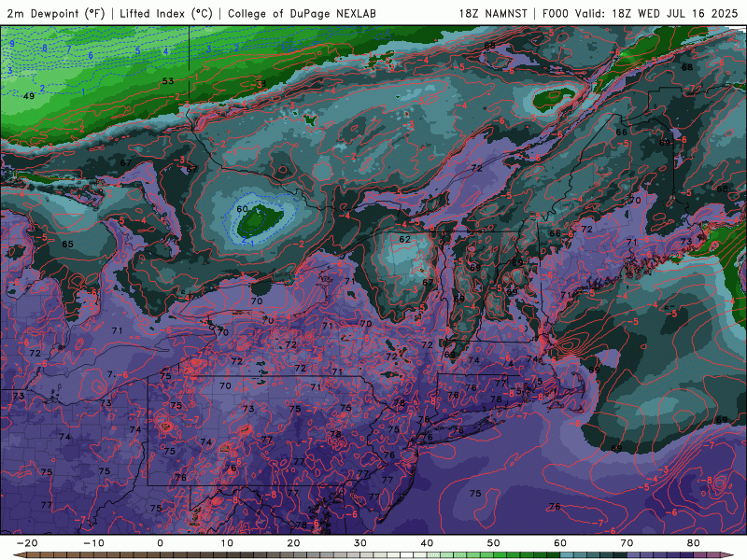Click the 10 label on the color scale
This screenshot has width=747, height=560.
(x=227, y=543)
